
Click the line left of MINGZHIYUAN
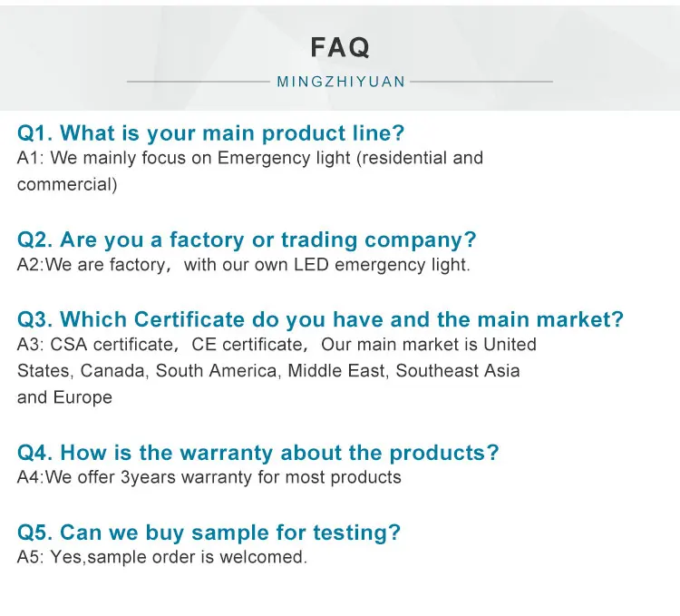tap(199, 82)
